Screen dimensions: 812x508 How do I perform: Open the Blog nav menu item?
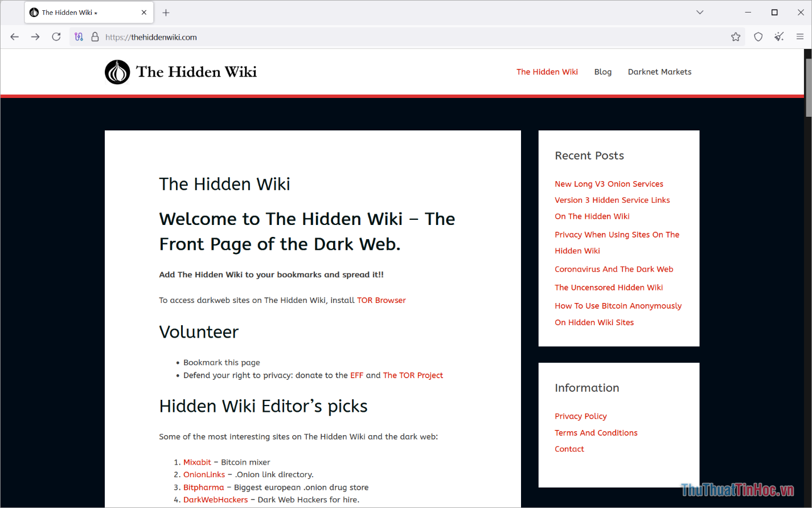point(603,72)
